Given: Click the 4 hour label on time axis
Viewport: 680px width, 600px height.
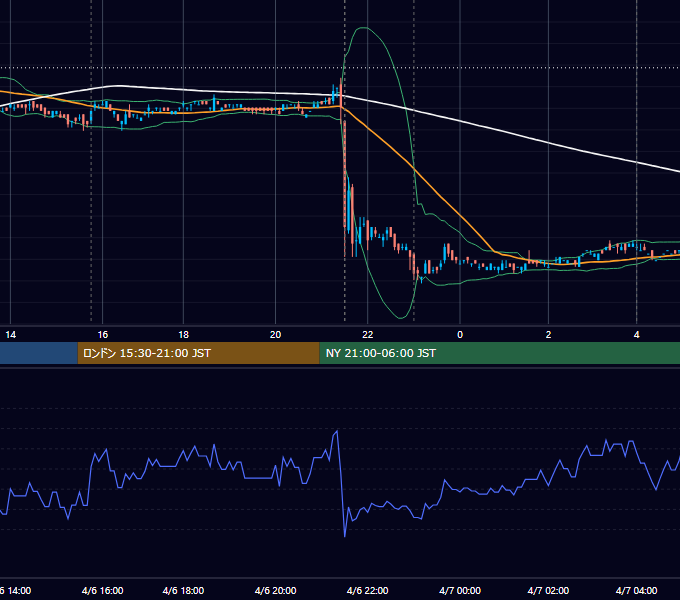Looking at the screenshot, I should tap(637, 335).
